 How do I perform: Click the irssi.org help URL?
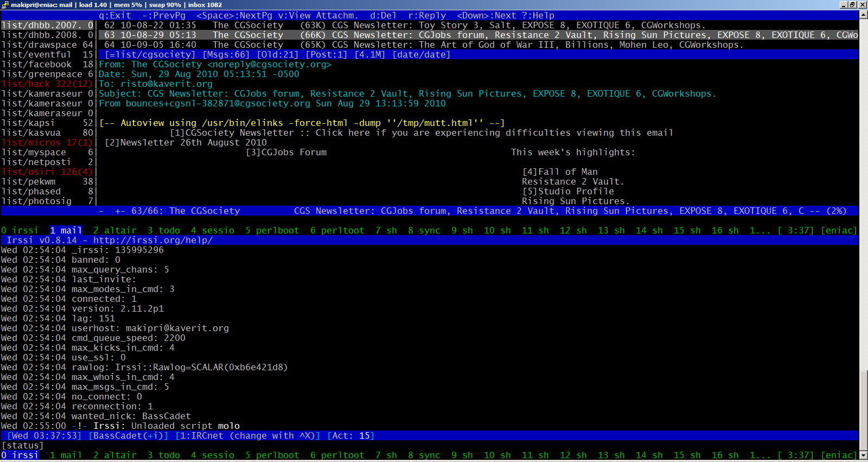tap(153, 240)
